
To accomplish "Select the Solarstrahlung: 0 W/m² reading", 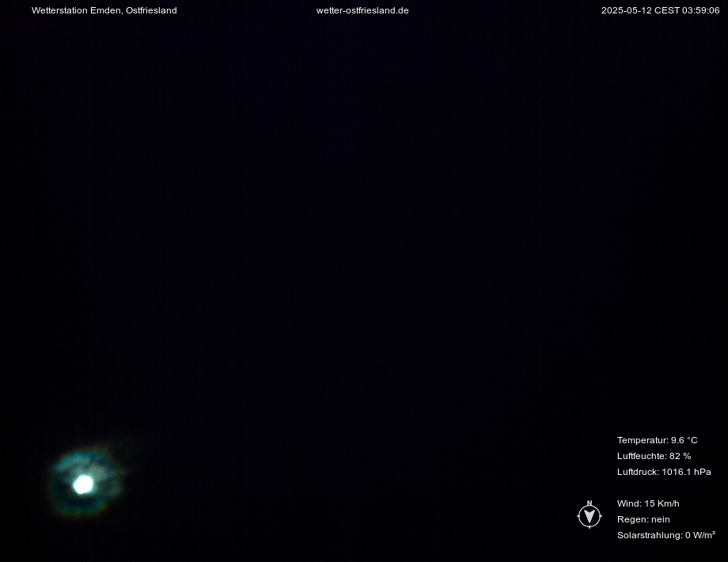I will 665,535.
